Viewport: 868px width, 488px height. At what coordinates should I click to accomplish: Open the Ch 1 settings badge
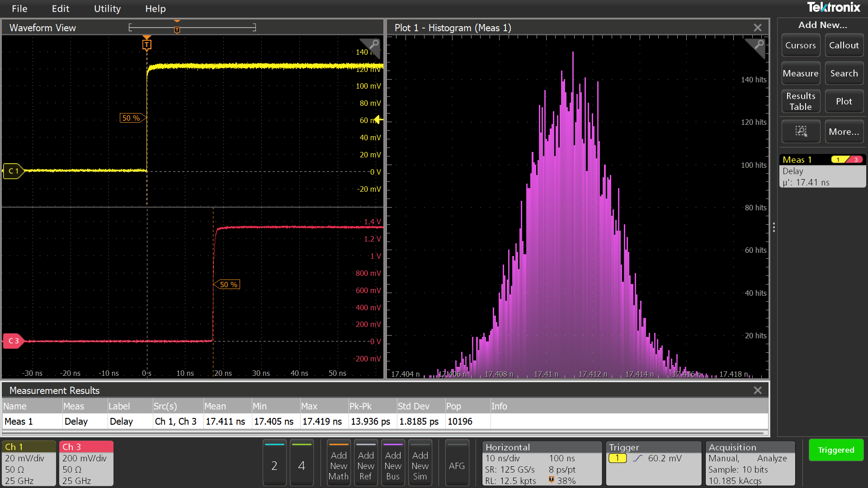(x=29, y=464)
